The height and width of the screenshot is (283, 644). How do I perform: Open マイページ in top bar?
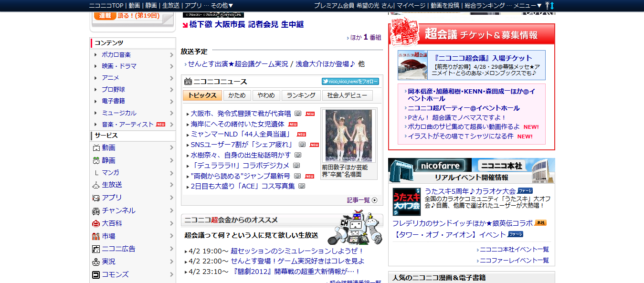tap(411, 5)
